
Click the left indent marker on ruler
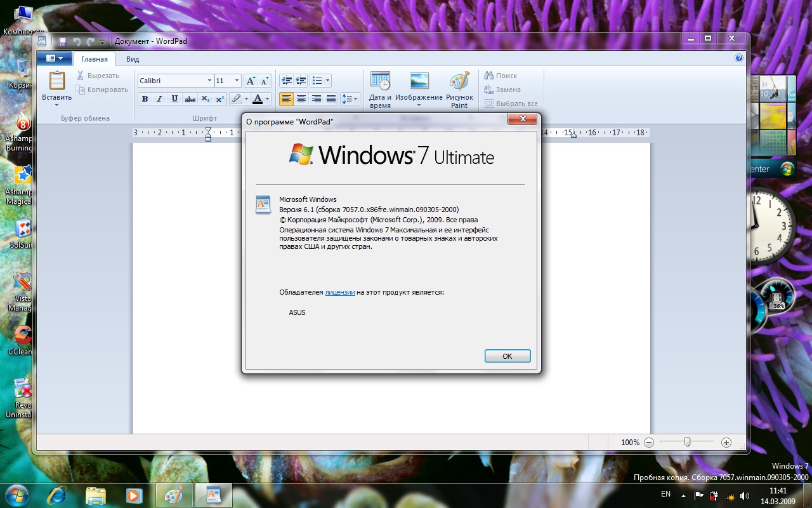click(208, 138)
